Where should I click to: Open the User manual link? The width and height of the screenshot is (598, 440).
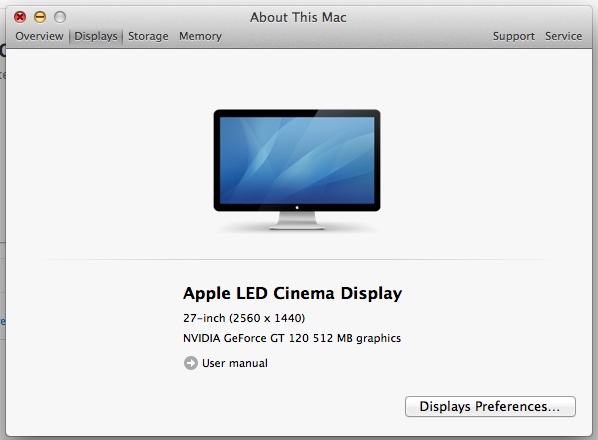click(x=235, y=363)
